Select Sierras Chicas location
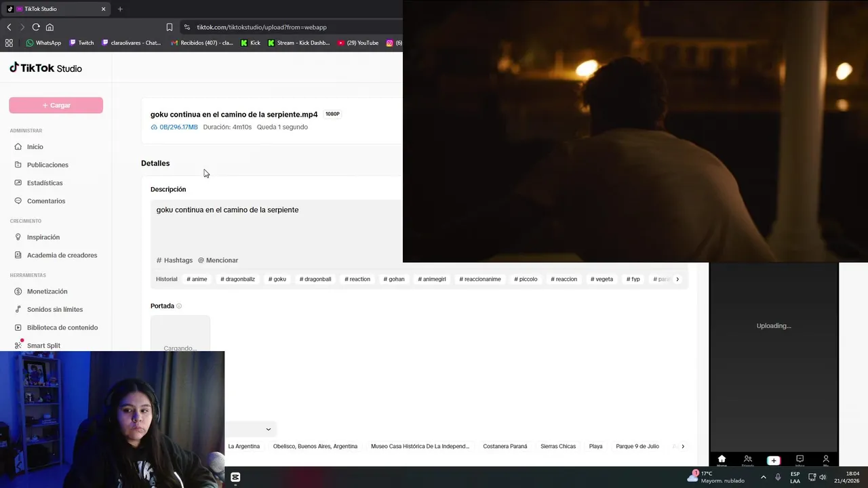Viewport: 868px width, 488px height. click(x=558, y=447)
